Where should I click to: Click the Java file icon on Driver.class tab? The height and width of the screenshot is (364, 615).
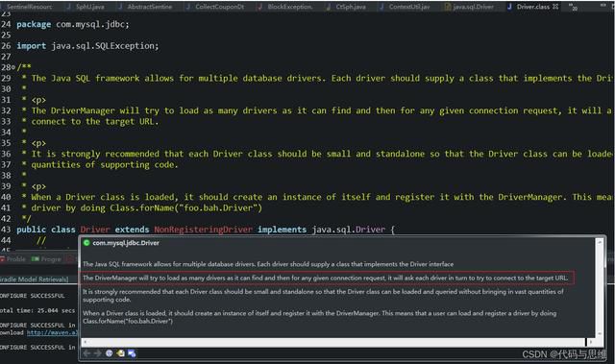pyautogui.click(x=509, y=7)
